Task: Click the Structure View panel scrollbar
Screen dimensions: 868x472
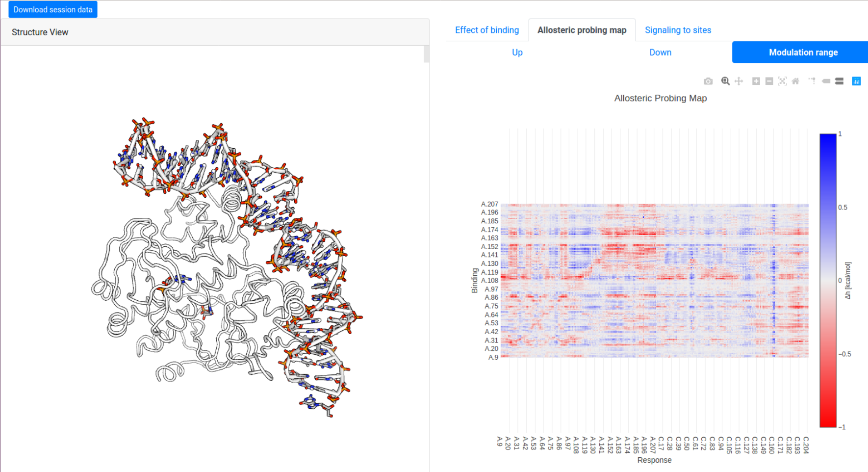Action: tap(426, 54)
